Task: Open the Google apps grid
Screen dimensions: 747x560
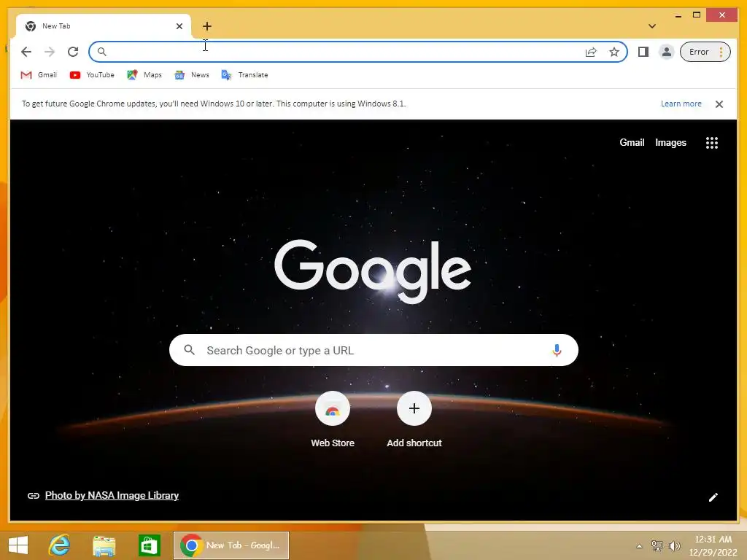Action: pos(712,143)
